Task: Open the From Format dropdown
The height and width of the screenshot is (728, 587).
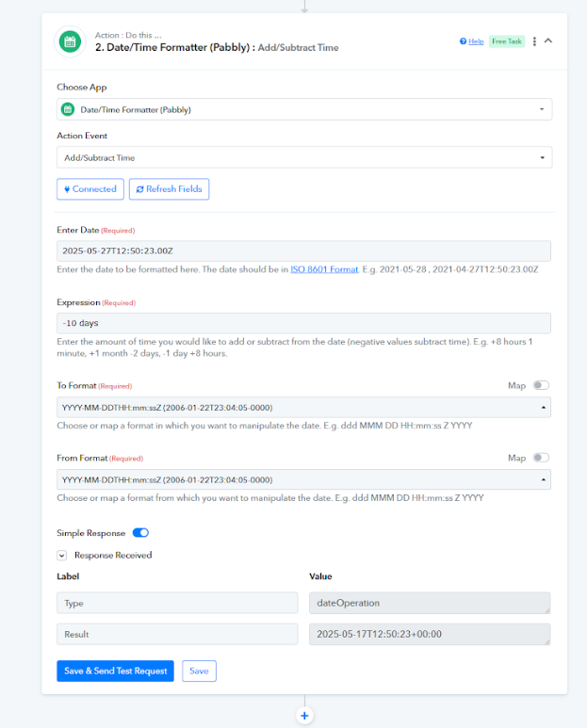Action: [x=303, y=479]
